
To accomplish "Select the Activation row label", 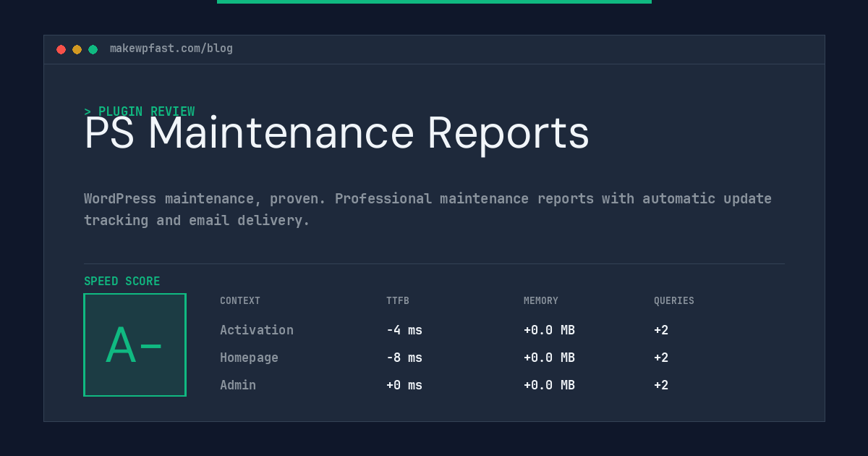I will pyautogui.click(x=257, y=330).
